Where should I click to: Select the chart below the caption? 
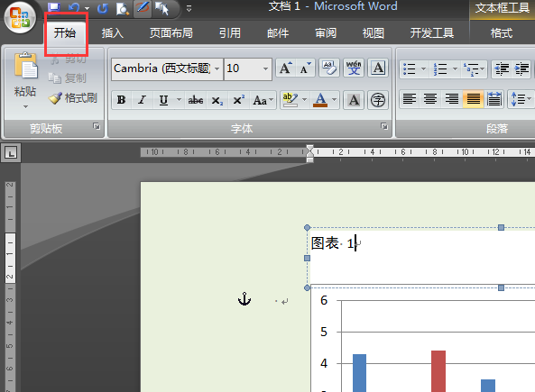coord(423,339)
